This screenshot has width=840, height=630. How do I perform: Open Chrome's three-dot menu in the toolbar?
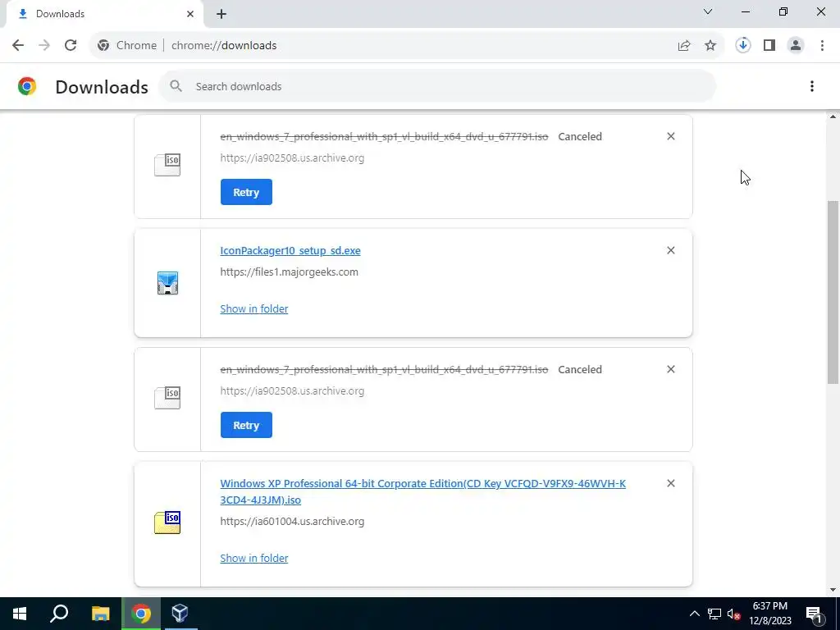(822, 46)
